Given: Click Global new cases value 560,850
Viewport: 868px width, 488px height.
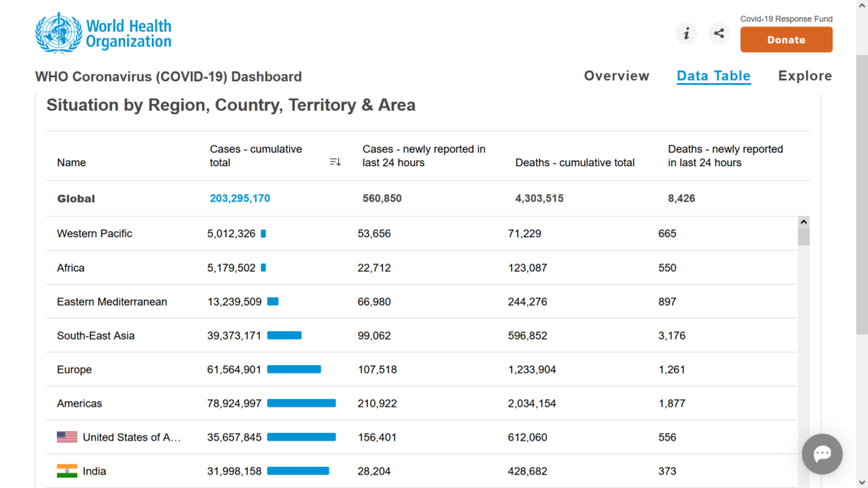Looking at the screenshot, I should (x=382, y=198).
